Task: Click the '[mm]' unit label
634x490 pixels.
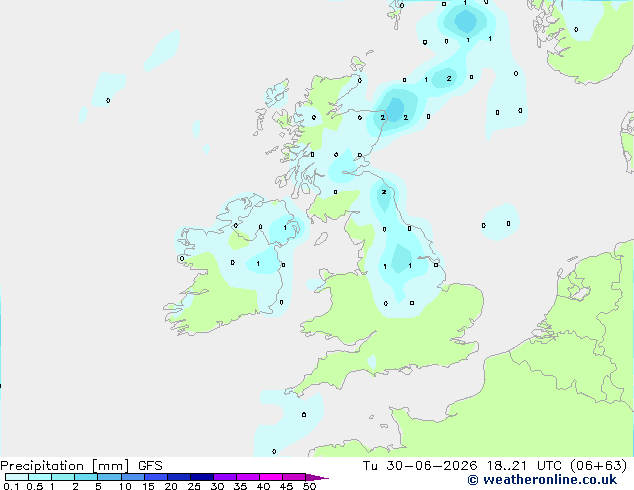Action: coord(110,466)
